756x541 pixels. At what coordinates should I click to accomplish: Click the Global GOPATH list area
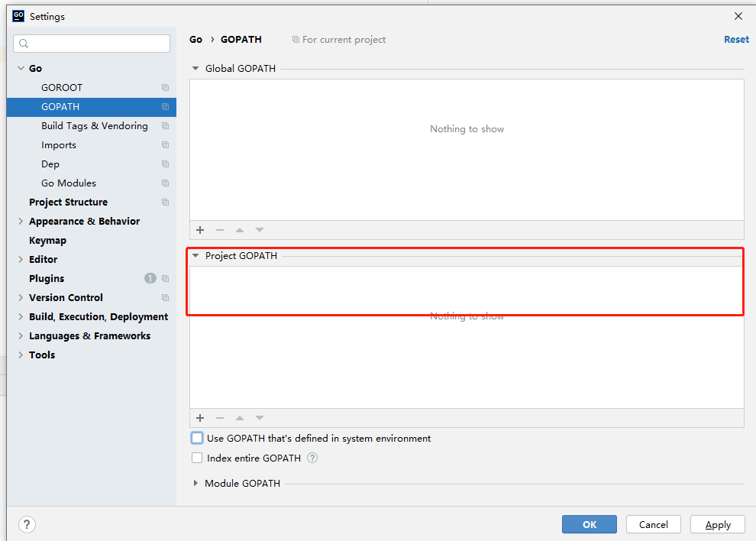(467, 150)
